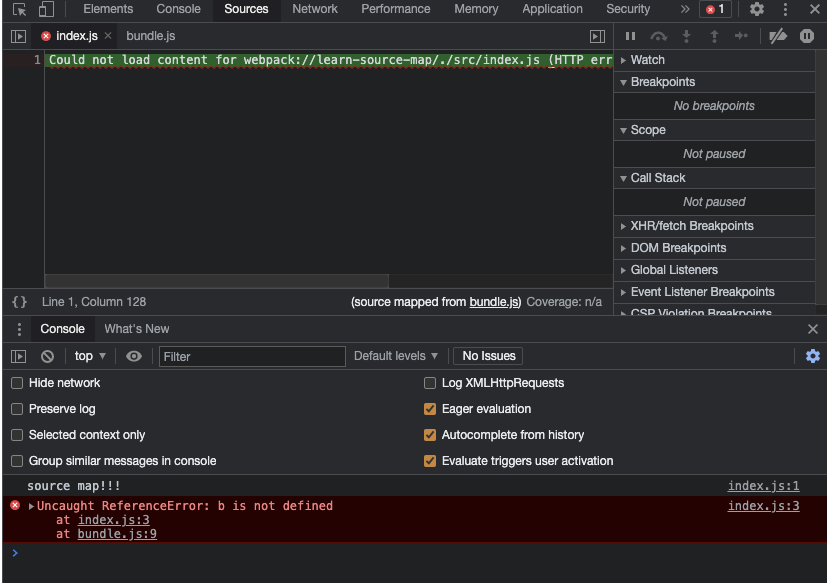
Task: Click the editor horizontal scrollbar
Action: point(217,281)
